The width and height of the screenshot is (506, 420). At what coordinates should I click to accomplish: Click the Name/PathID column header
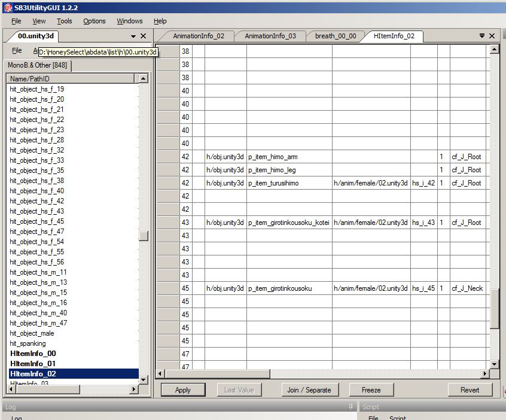coord(71,78)
